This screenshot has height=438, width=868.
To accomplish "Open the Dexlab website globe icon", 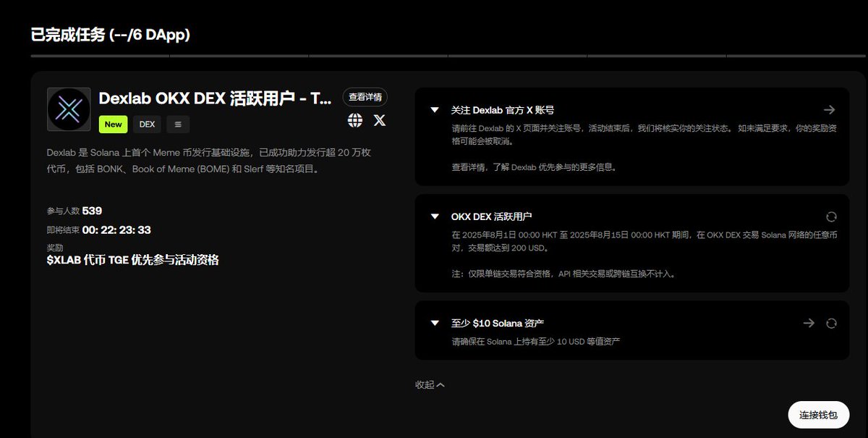I will point(355,120).
